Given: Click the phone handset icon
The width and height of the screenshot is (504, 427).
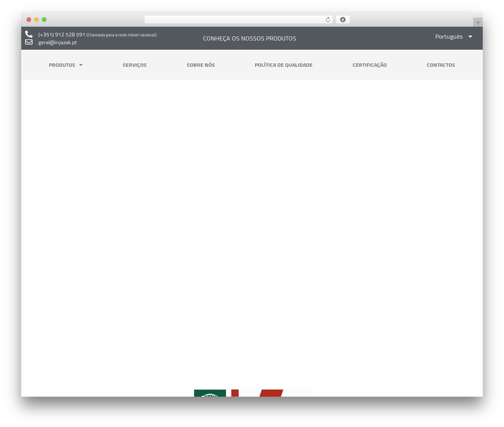Looking at the screenshot, I should [x=29, y=34].
